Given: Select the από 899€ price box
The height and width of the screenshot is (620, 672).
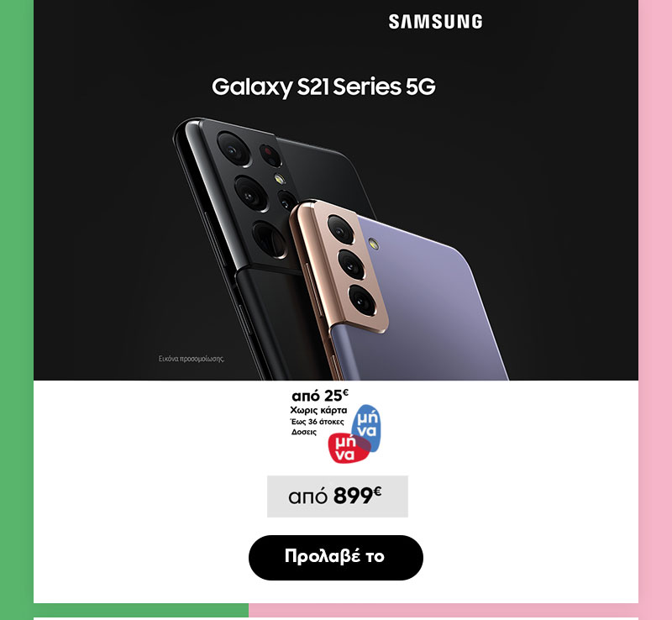Looking at the screenshot, I should (338, 497).
